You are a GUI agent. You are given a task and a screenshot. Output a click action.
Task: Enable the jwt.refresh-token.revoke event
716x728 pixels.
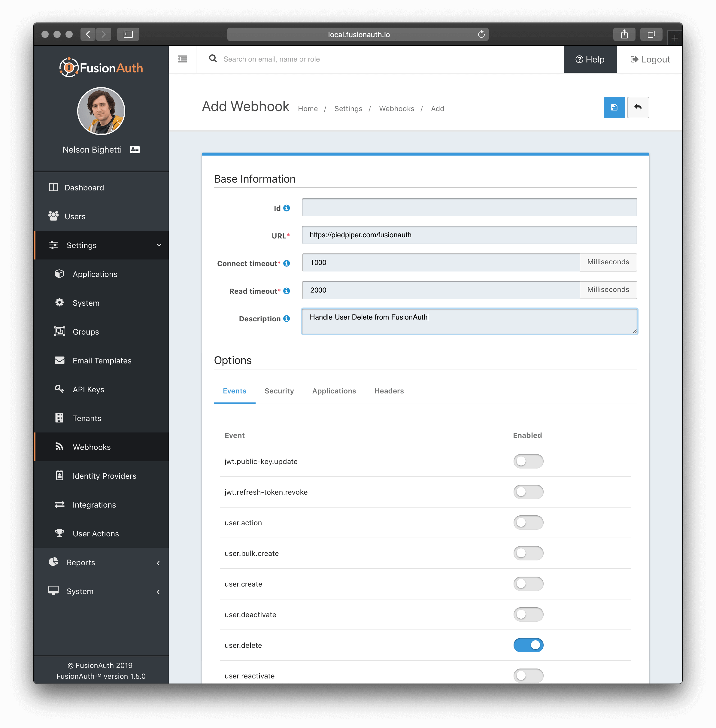click(x=528, y=492)
